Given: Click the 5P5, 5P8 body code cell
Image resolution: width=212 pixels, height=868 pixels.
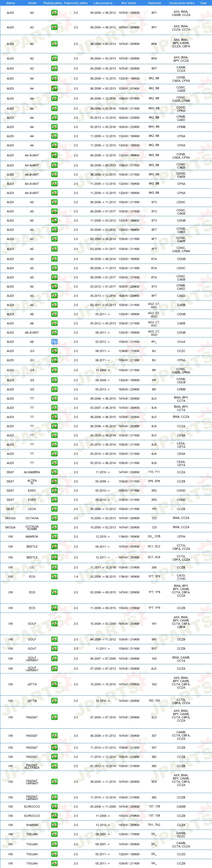Looking at the screenshot, I should [154, 481].
